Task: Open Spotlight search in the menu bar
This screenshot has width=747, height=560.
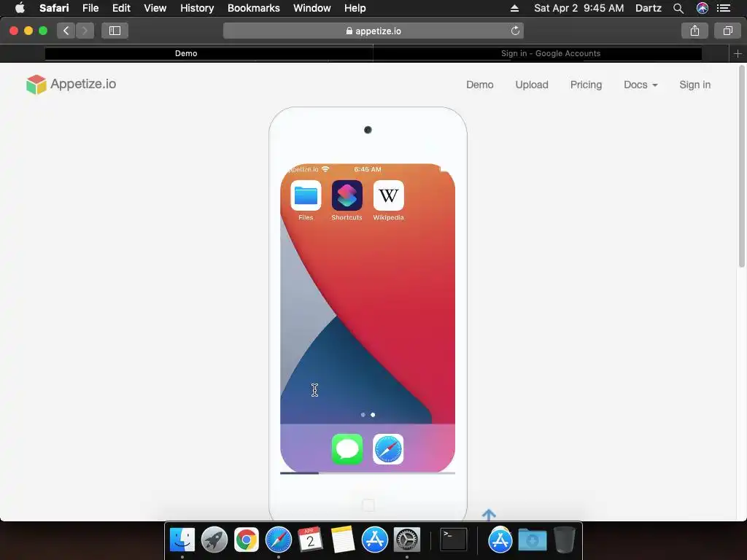Action: (x=678, y=8)
